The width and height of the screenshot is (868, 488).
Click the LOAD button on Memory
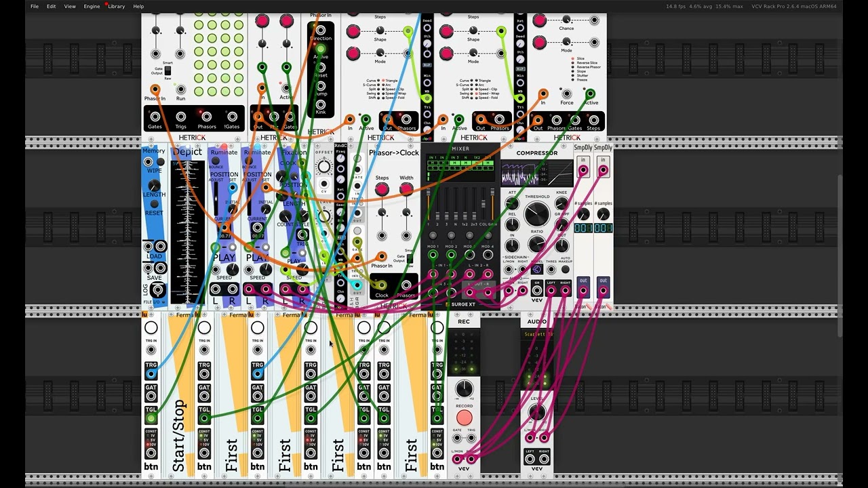pos(160,247)
